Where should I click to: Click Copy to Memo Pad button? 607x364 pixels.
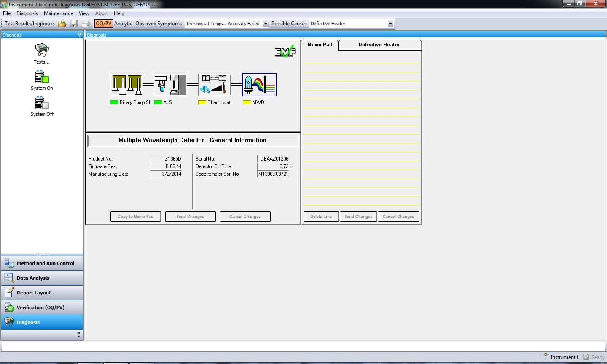(x=135, y=217)
